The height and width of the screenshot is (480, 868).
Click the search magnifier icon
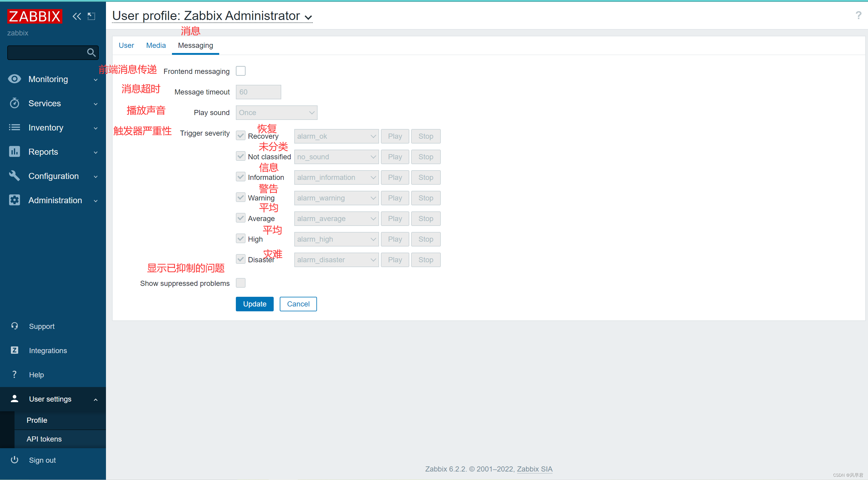tap(91, 53)
